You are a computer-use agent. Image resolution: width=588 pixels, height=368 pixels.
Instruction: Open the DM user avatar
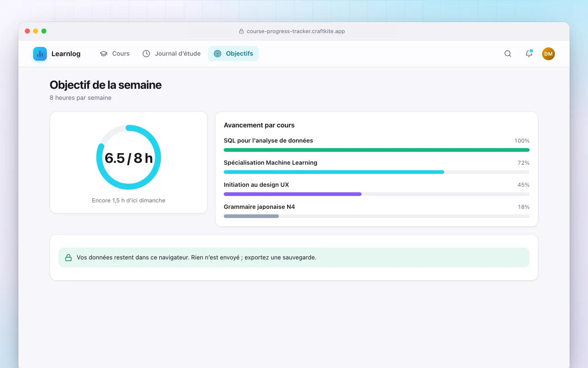click(548, 54)
